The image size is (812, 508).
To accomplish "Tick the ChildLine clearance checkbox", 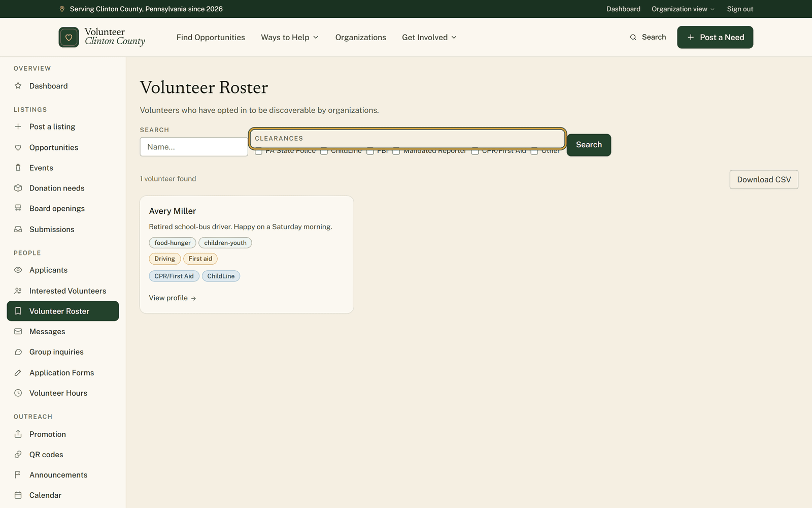I will pos(324,151).
